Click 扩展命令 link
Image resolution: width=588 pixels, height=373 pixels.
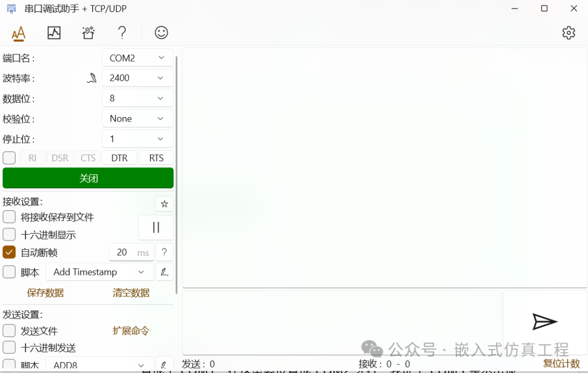(x=131, y=331)
